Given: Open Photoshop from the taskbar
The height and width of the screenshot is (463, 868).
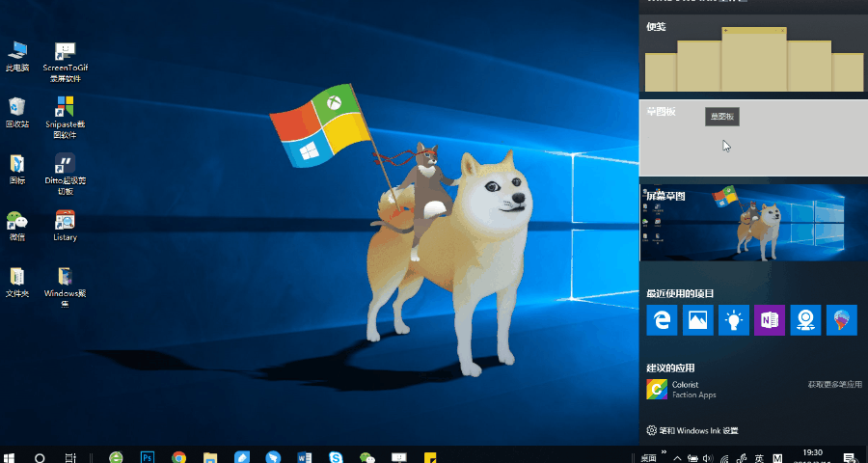Looking at the screenshot, I should tap(148, 456).
